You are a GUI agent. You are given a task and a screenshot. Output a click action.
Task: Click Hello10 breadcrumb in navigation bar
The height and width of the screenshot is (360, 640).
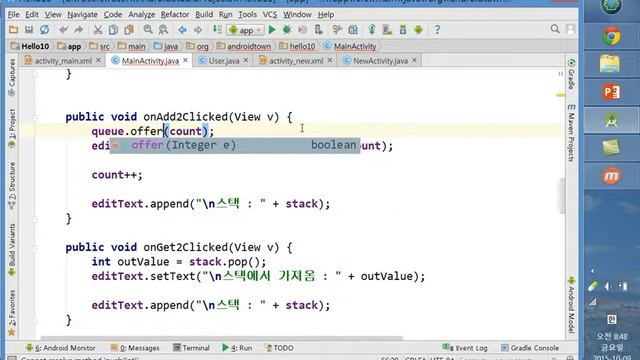pyautogui.click(x=30, y=47)
